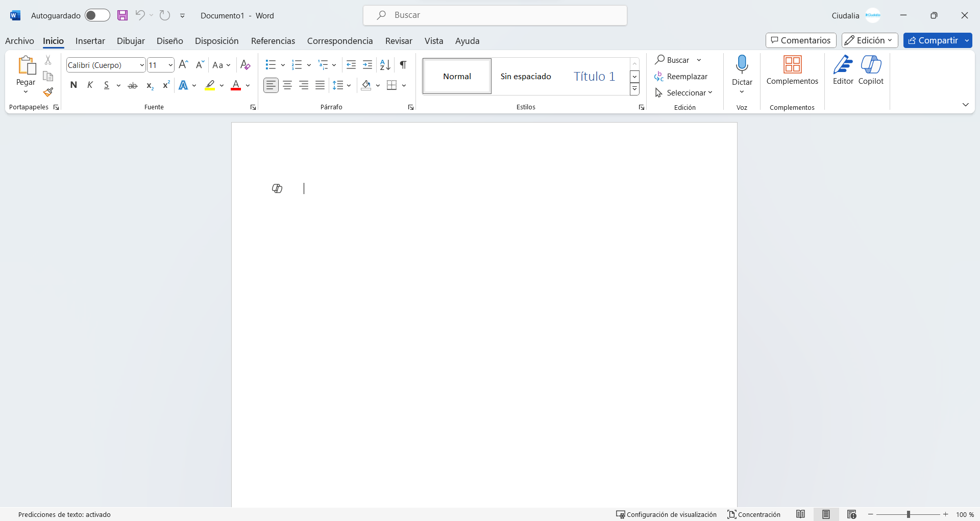
Task: Click the Comentarios button
Action: (x=801, y=40)
